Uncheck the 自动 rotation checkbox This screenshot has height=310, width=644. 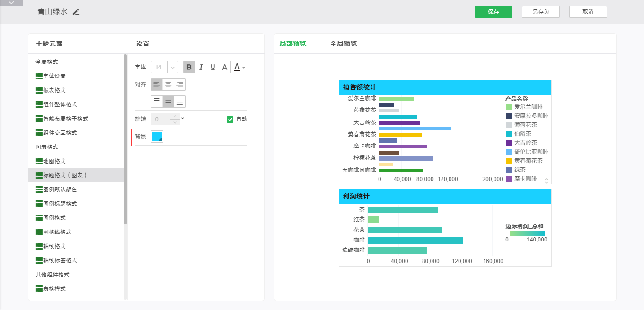point(230,119)
